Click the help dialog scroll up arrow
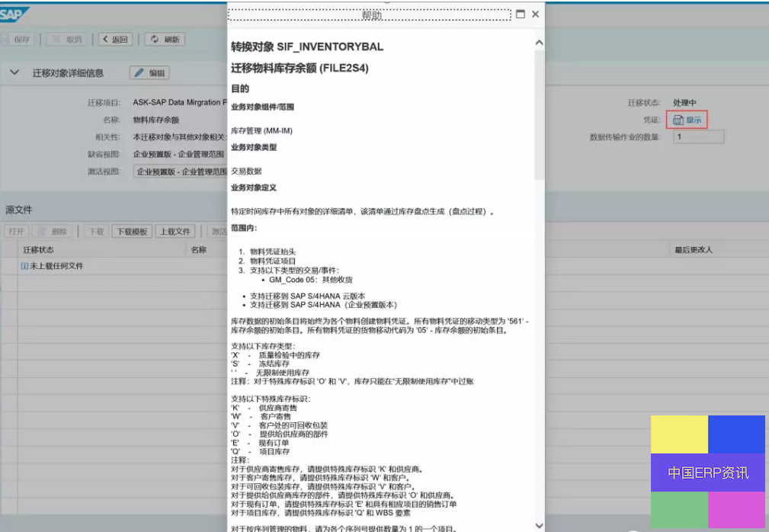Screen dimensions: 769x532 539,43
